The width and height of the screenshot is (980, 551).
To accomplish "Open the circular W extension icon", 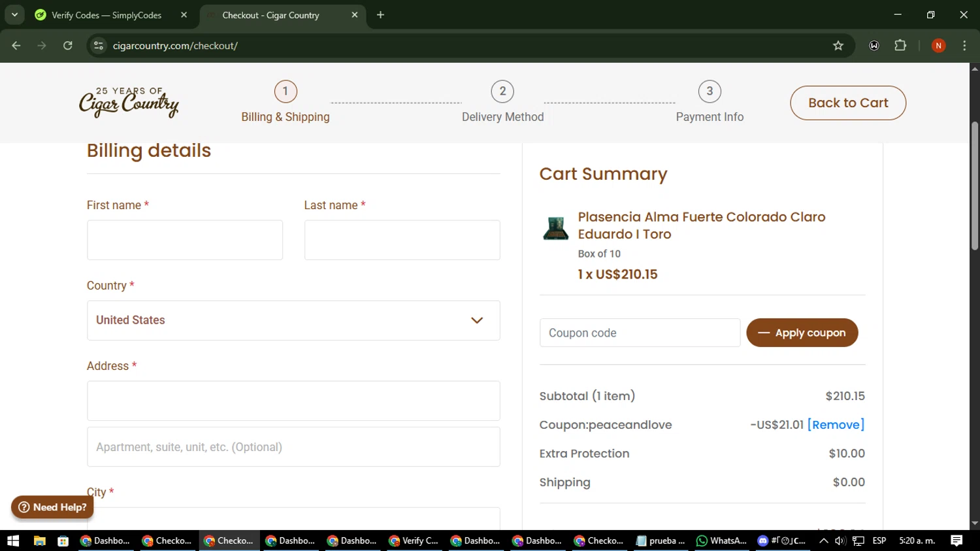I will [x=874, y=46].
